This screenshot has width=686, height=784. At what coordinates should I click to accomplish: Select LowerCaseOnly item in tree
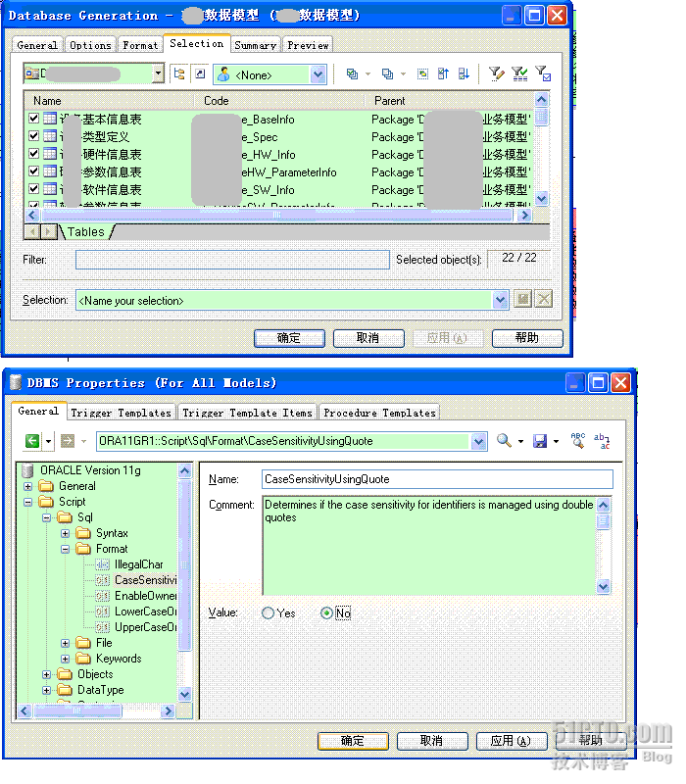point(145,612)
